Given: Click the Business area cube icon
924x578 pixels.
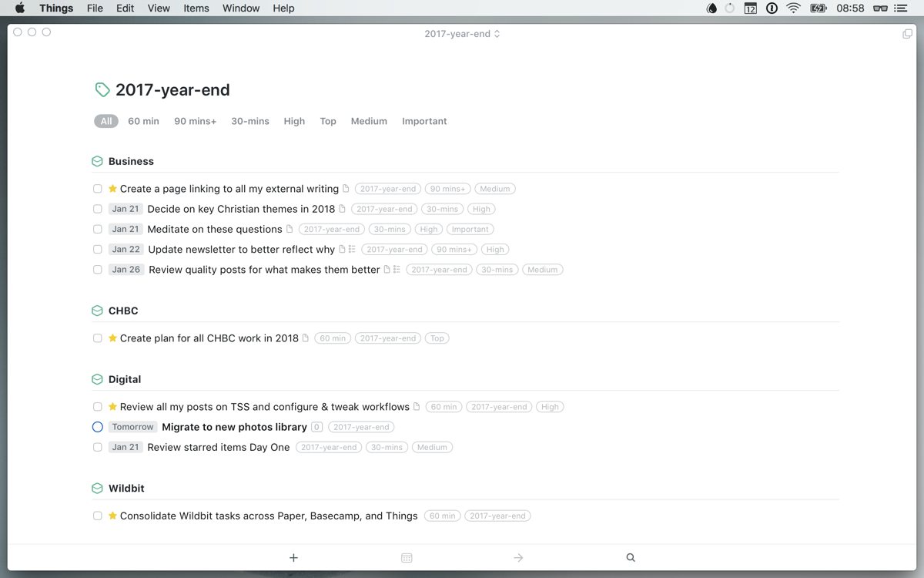Looking at the screenshot, I should pos(97,161).
